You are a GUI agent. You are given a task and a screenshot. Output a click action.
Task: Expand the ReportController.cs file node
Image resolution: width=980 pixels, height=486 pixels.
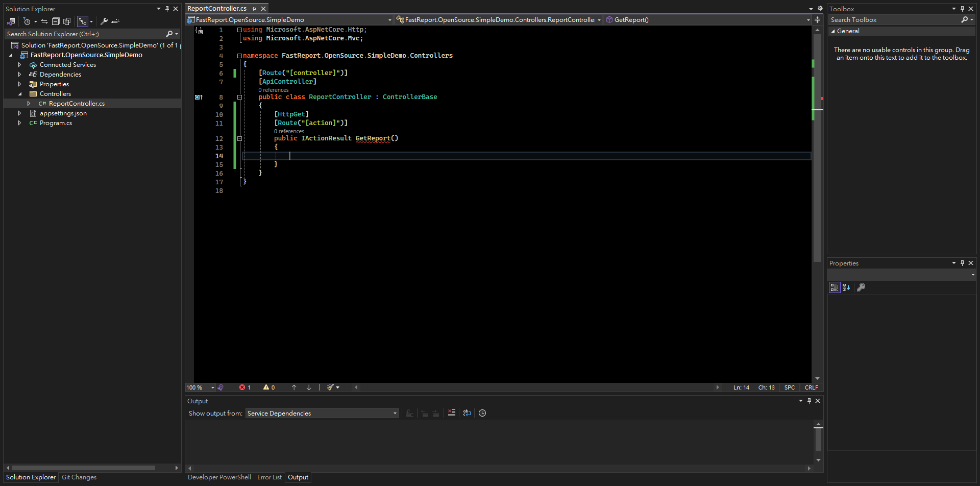29,104
